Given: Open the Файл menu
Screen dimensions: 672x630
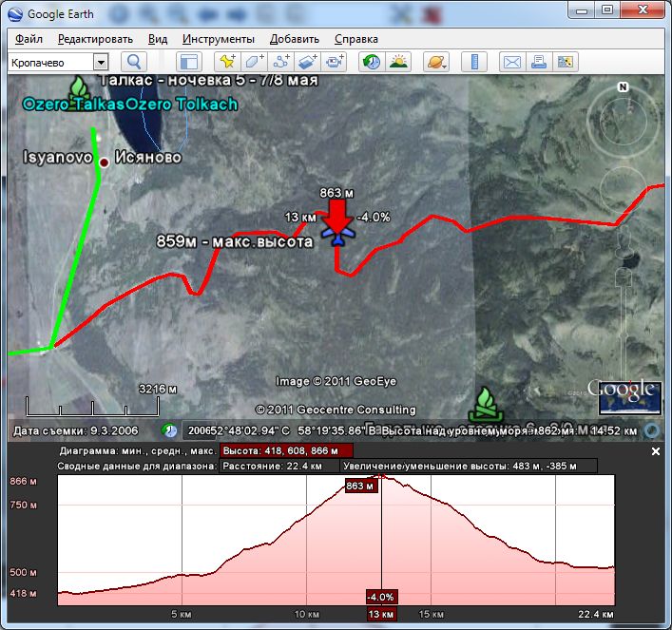Looking at the screenshot, I should coord(29,39).
